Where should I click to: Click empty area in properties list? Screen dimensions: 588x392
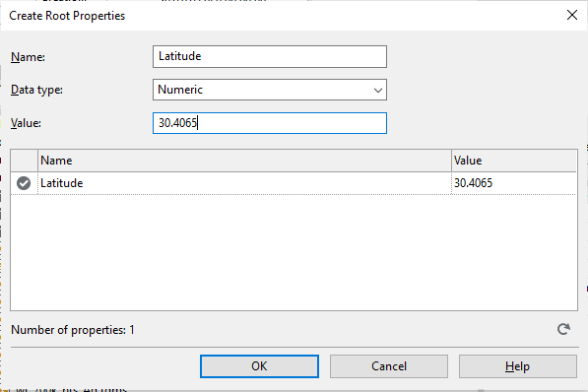coord(294,252)
